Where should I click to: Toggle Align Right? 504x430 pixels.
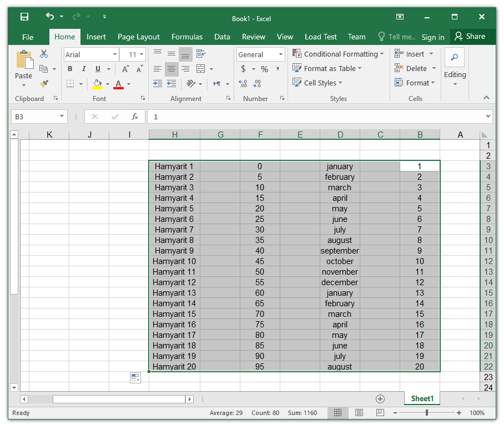(x=185, y=69)
